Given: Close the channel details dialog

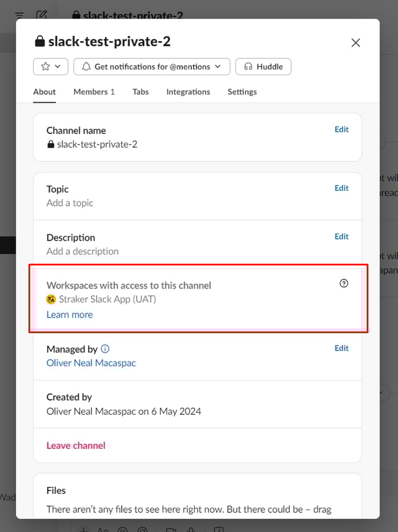Looking at the screenshot, I should [x=355, y=43].
